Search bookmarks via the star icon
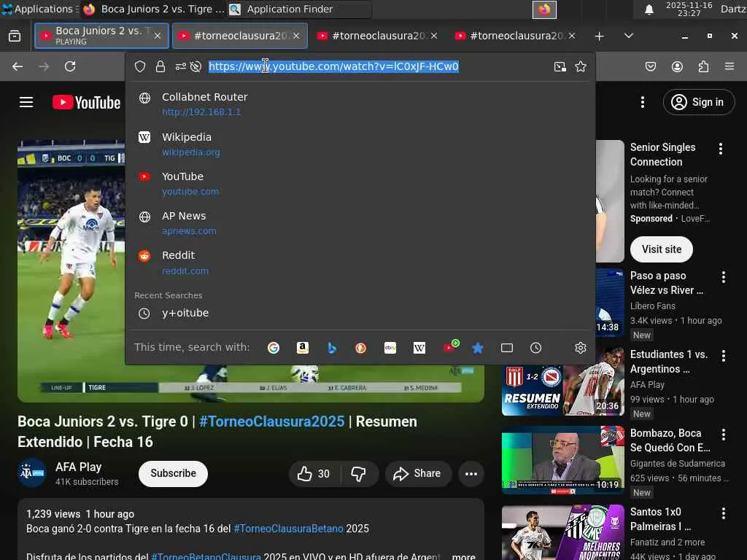 (x=478, y=348)
